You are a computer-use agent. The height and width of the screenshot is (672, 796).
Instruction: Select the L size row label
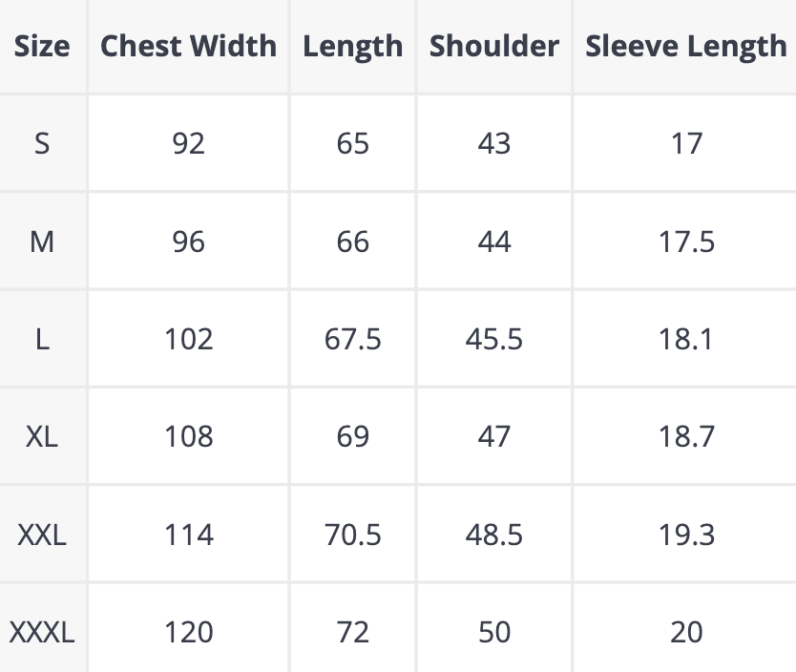tap(42, 339)
